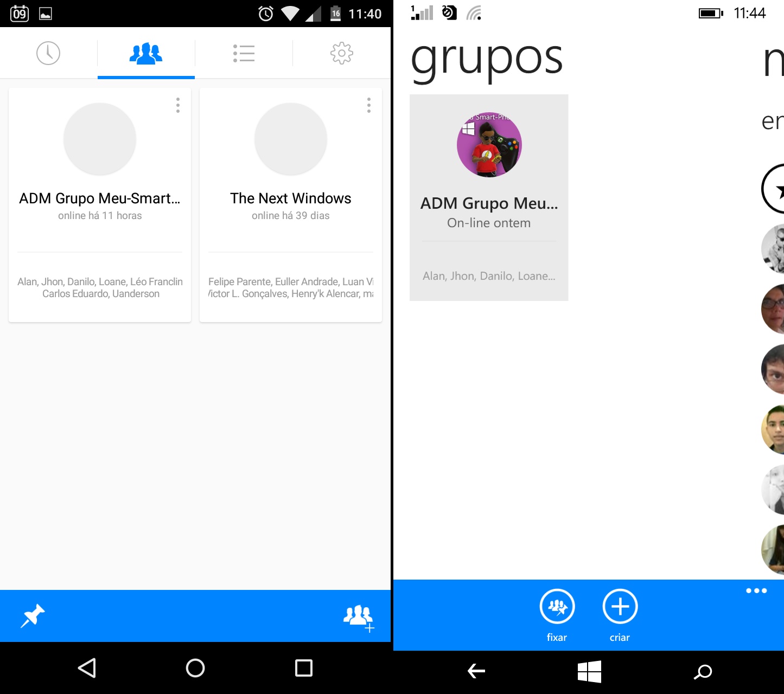Tap ADM Grupo Meu group avatar thumbnail
The image size is (784, 694).
tap(489, 145)
